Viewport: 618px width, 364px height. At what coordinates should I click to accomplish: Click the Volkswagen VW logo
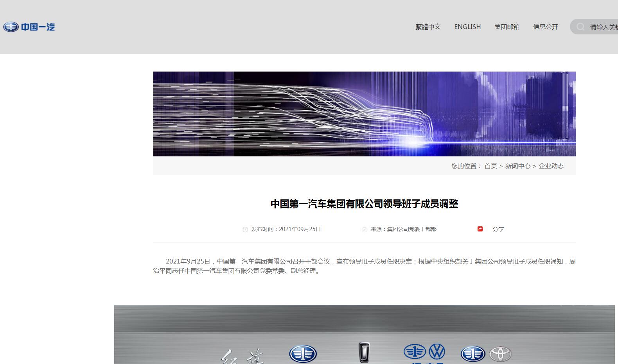(437, 352)
